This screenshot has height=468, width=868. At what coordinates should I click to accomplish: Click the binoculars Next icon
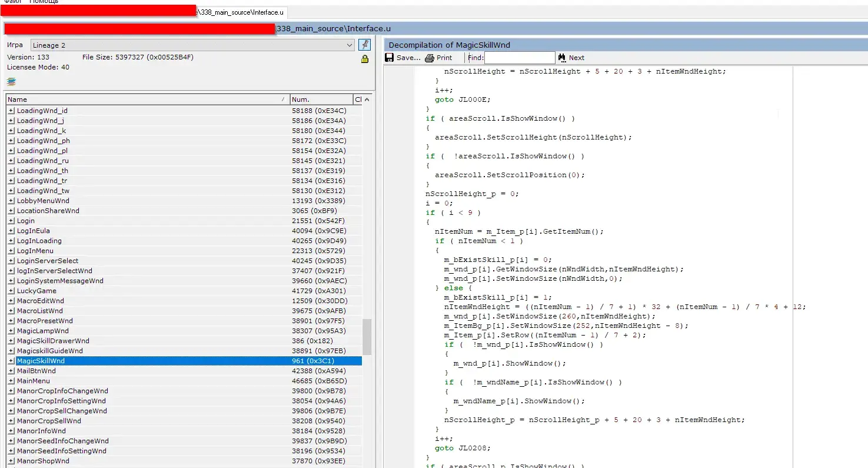click(562, 58)
